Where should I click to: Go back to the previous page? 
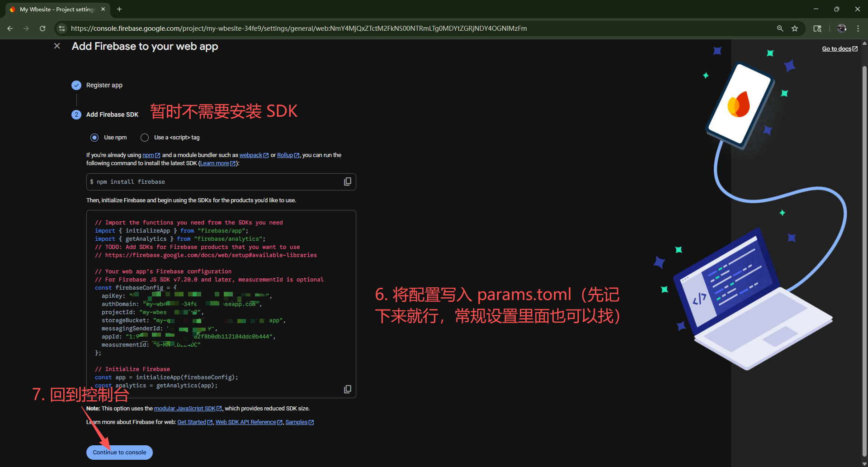pos(10,29)
